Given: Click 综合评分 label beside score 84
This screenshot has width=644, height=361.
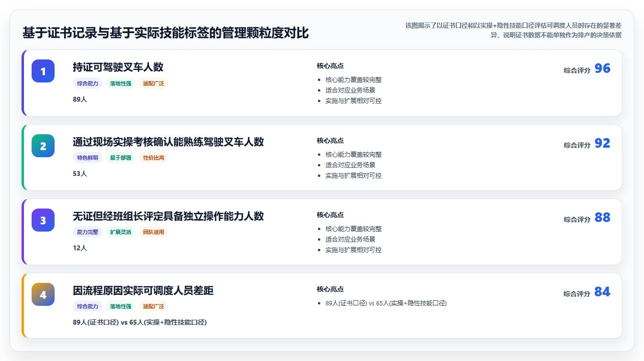Looking at the screenshot, I should [577, 294].
